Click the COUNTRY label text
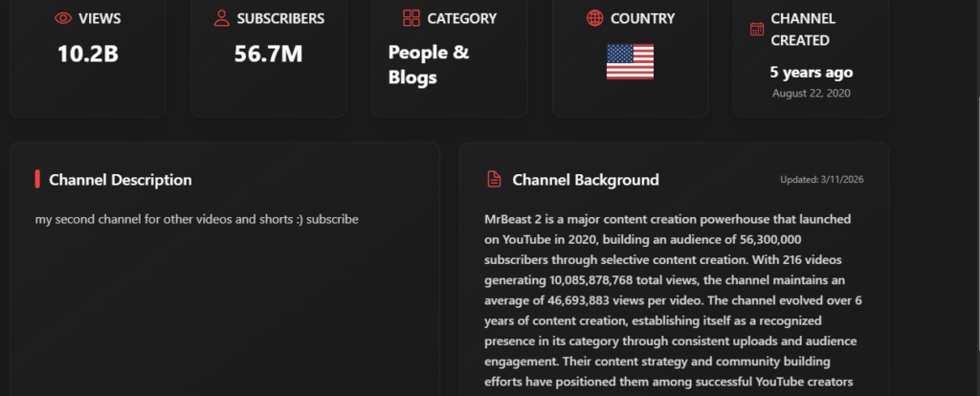Viewport: 980px width, 396px height. [642, 18]
